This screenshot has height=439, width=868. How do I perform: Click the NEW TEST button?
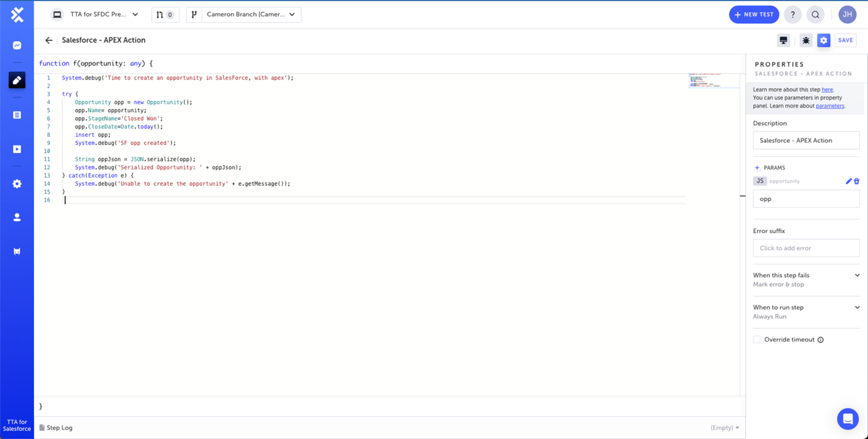click(753, 14)
